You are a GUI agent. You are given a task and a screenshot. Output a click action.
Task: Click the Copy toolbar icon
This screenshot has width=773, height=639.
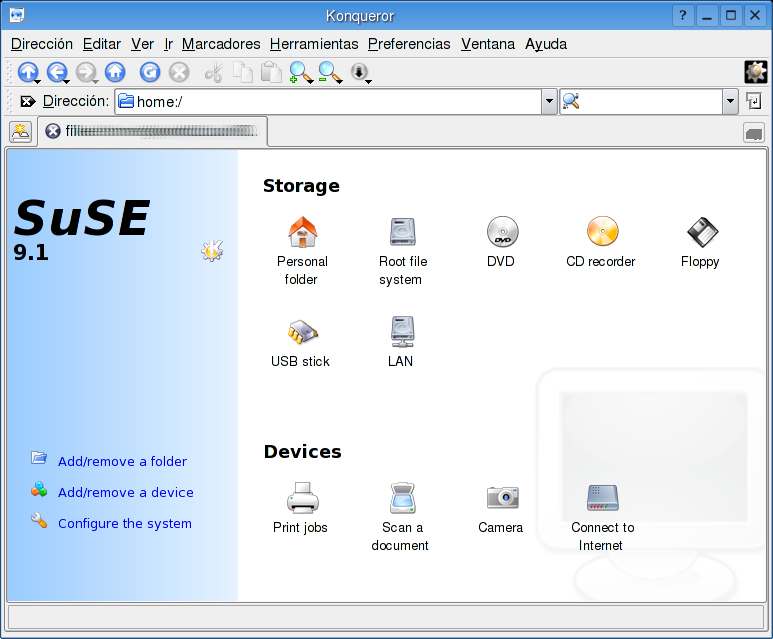pos(243,72)
